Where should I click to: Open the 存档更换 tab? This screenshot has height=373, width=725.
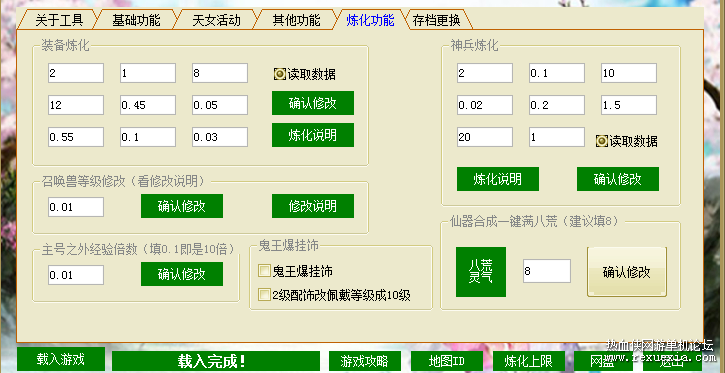click(x=436, y=20)
